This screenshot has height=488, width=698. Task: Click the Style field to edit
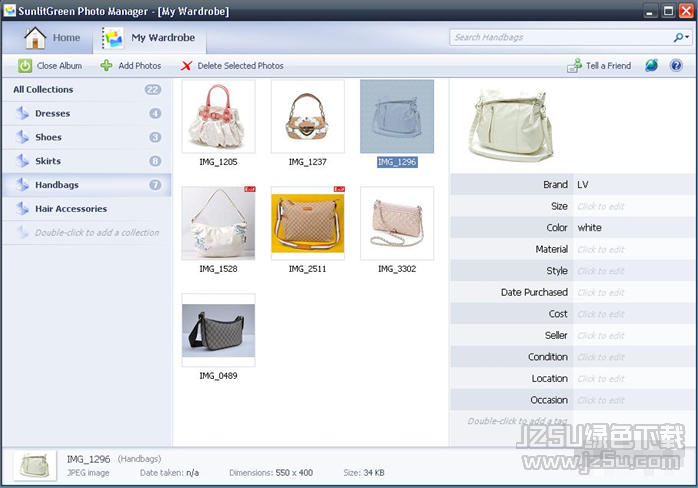633,271
